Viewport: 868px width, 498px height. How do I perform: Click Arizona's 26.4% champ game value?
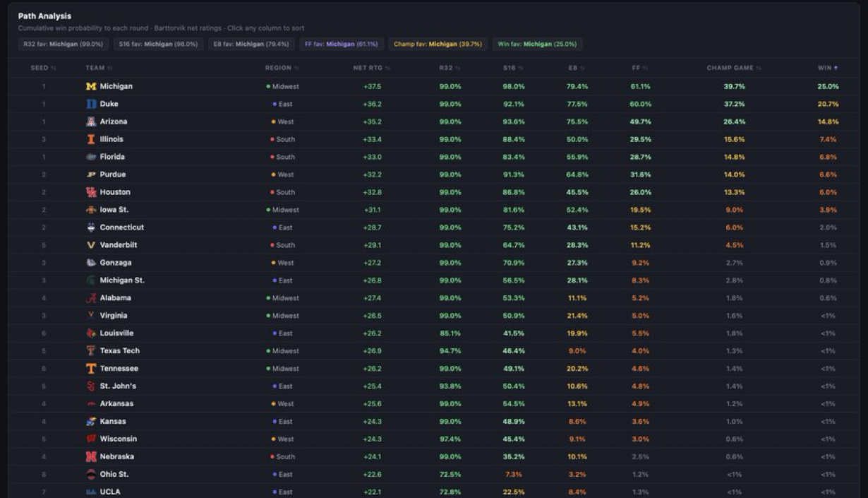coord(734,121)
